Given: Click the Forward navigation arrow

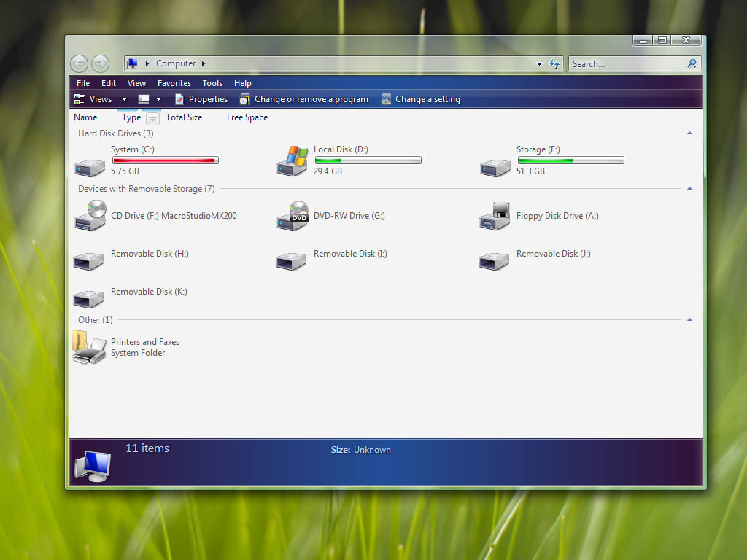Looking at the screenshot, I should (x=100, y=63).
